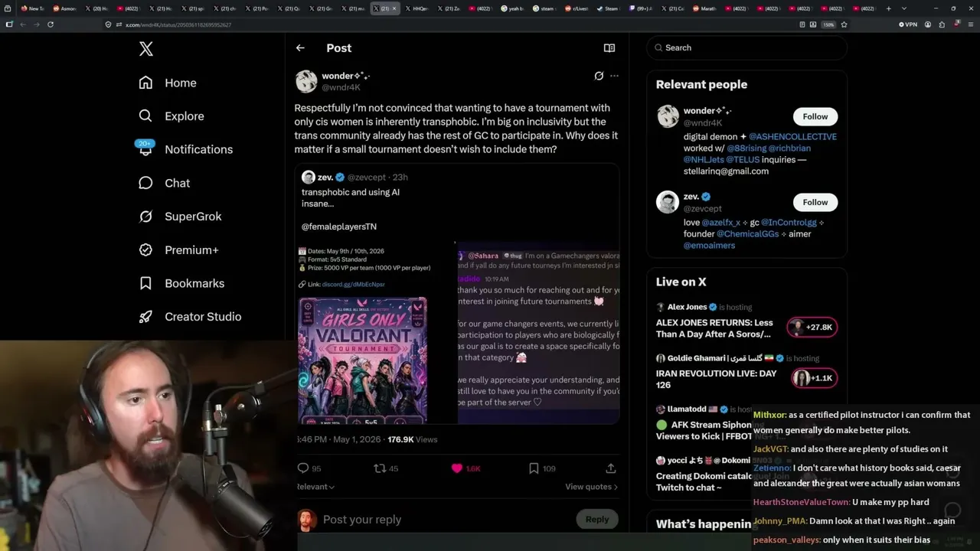Focus the X Search box
Image resolution: width=980 pixels, height=551 pixels.
[x=746, y=47]
